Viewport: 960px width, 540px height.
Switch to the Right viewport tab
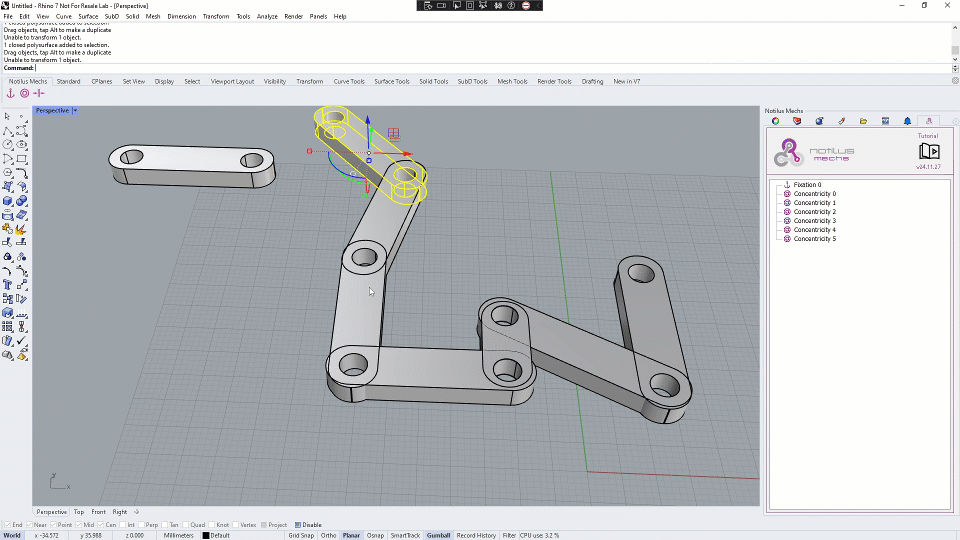(120, 512)
